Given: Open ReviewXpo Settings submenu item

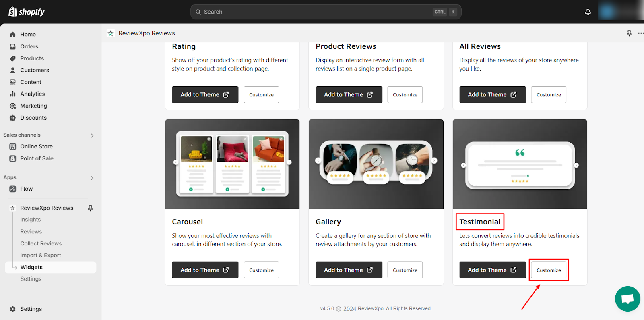Looking at the screenshot, I should (31, 279).
